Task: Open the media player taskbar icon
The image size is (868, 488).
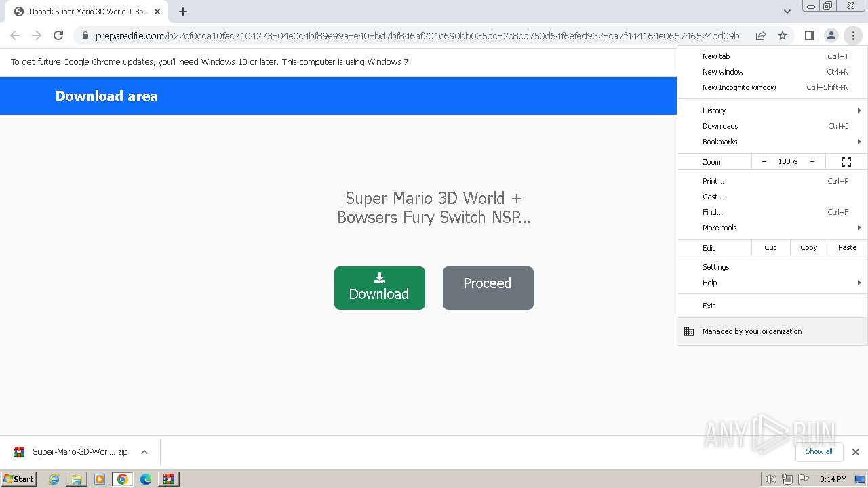Action: click(100, 479)
